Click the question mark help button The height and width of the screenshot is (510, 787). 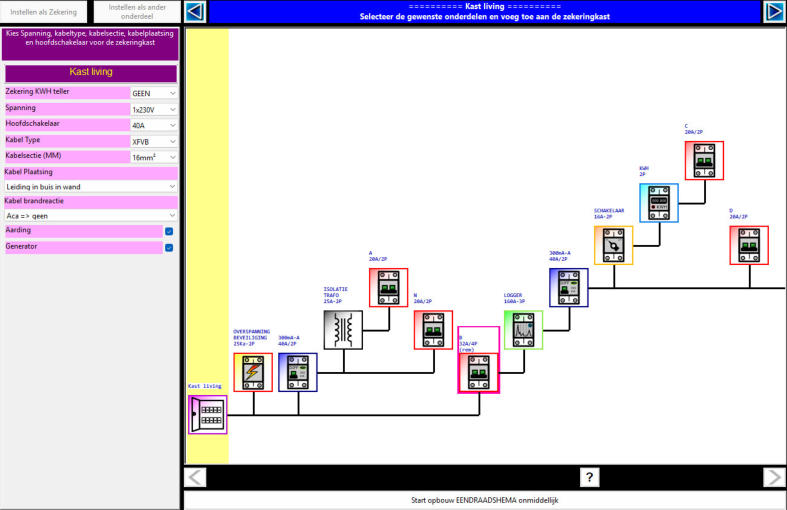pyautogui.click(x=590, y=477)
